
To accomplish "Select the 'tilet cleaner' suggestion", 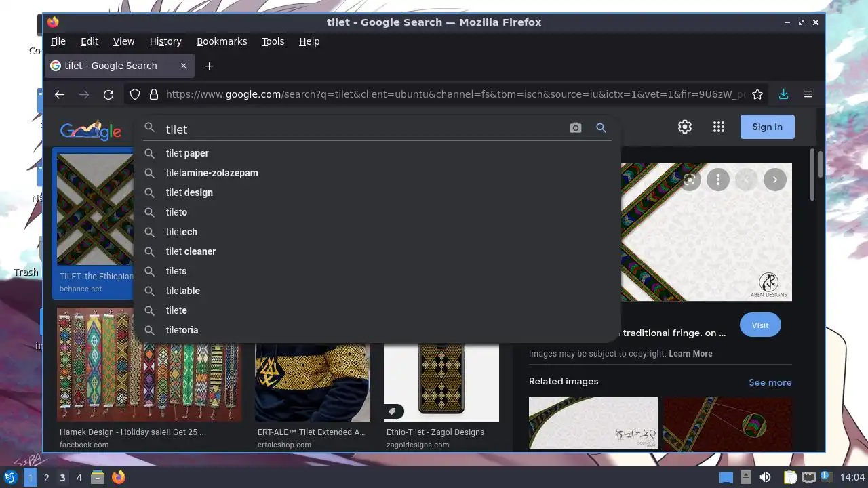I will point(378,251).
